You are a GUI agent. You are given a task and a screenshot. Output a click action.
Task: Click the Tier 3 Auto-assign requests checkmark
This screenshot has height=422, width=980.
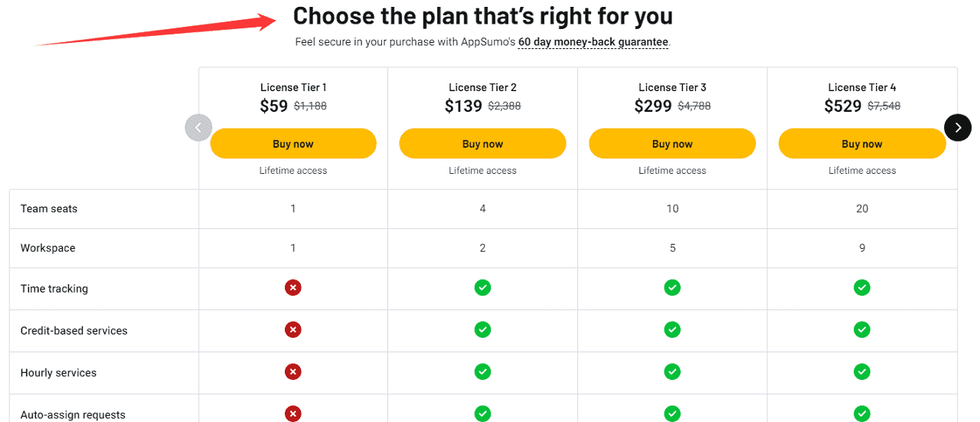click(672, 414)
